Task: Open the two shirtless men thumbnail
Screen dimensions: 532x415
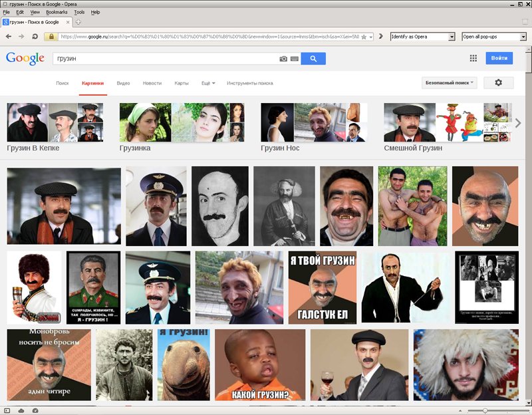Action: (412, 206)
